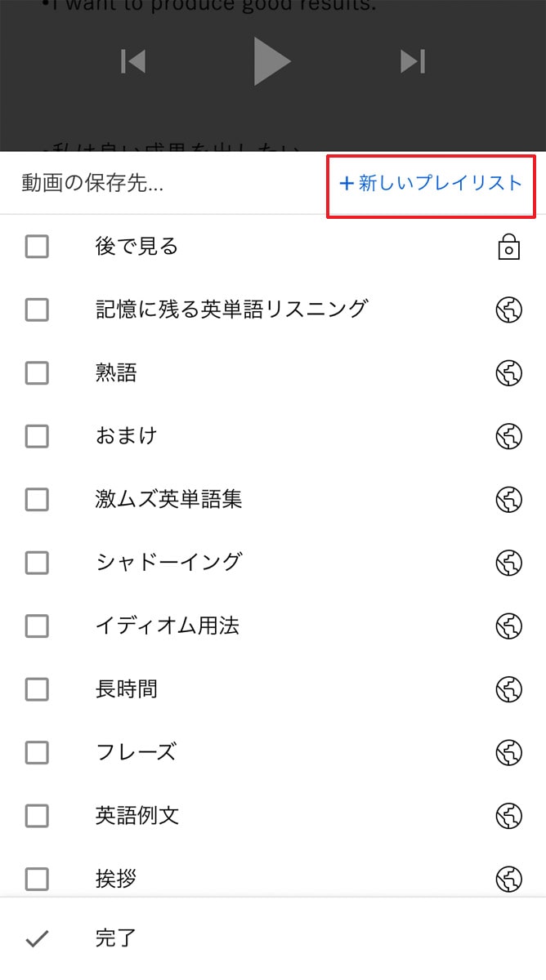
Task: Select the 挨拶 playlist label
Action: point(116,879)
